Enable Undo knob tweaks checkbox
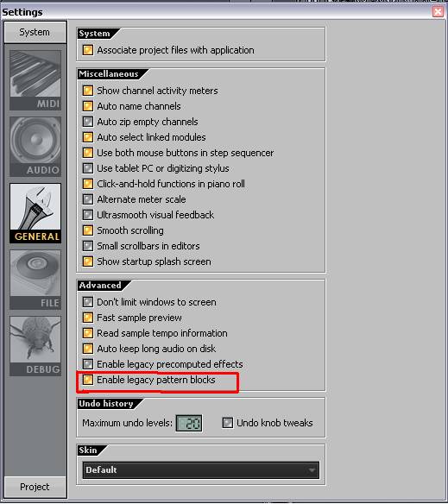This screenshot has width=448, height=504. [x=227, y=423]
